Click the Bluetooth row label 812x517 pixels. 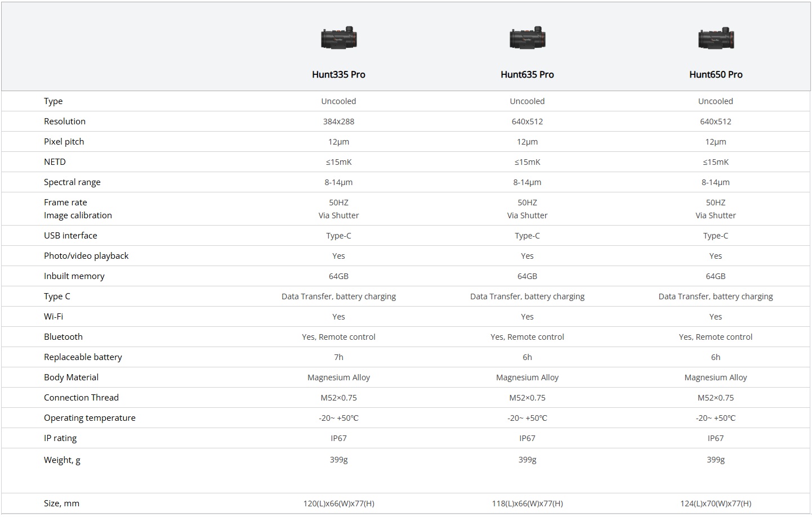(63, 337)
